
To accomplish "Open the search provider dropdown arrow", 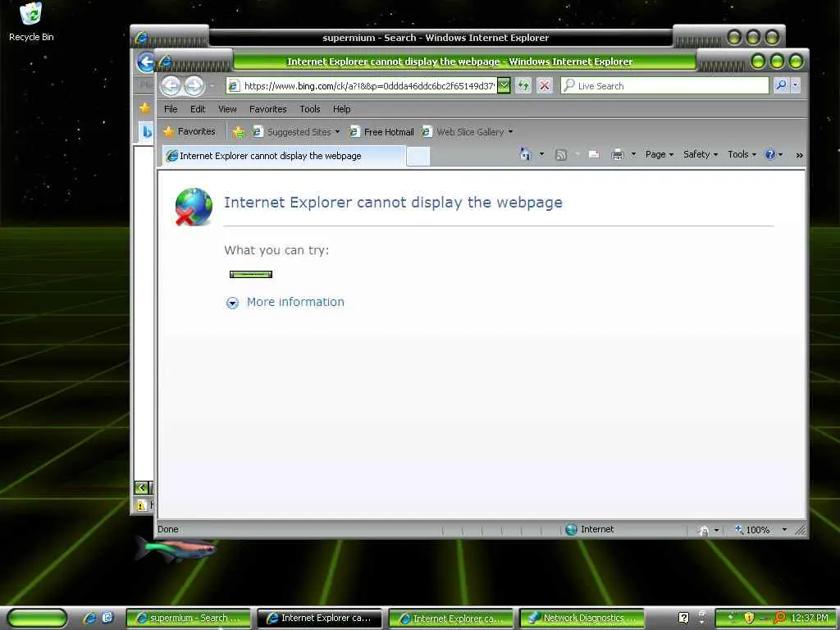I will click(x=796, y=85).
